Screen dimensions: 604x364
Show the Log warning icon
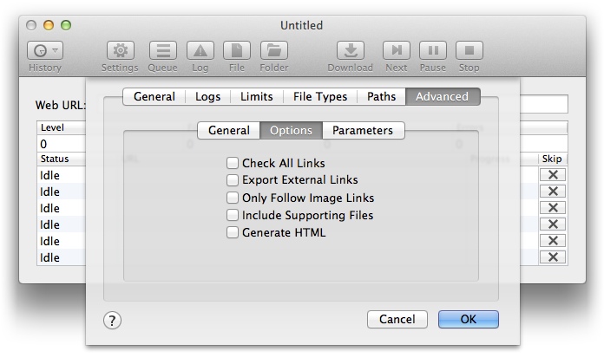click(200, 51)
